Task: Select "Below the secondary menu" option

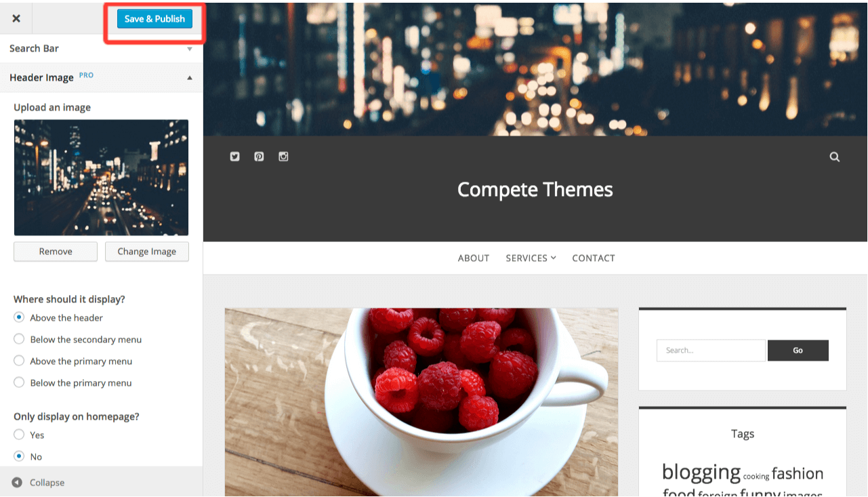Action: click(19, 339)
